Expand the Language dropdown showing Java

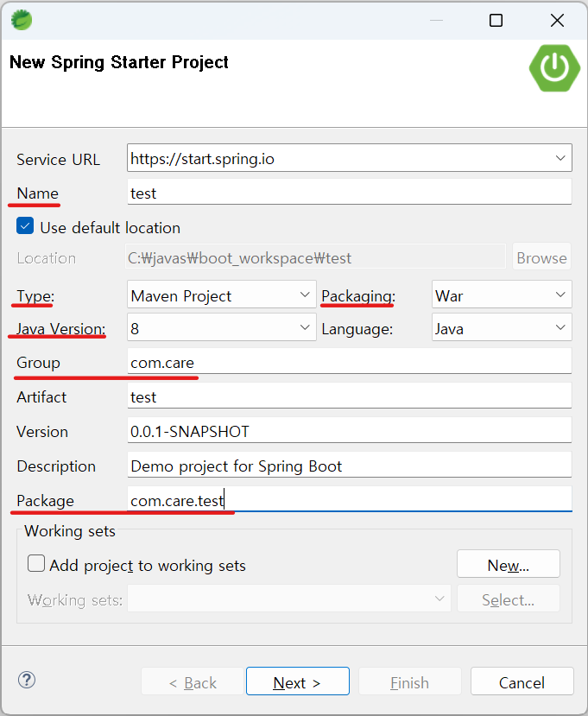tap(560, 327)
